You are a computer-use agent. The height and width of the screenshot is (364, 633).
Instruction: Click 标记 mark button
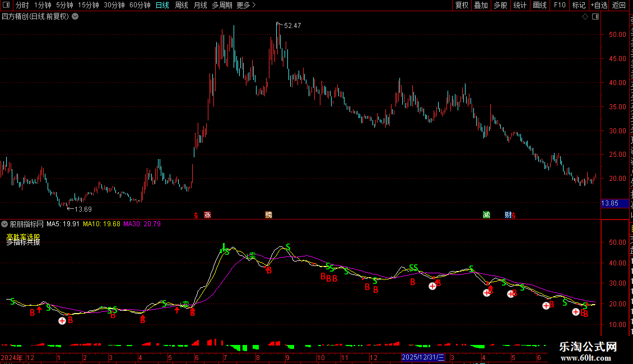[x=579, y=5]
